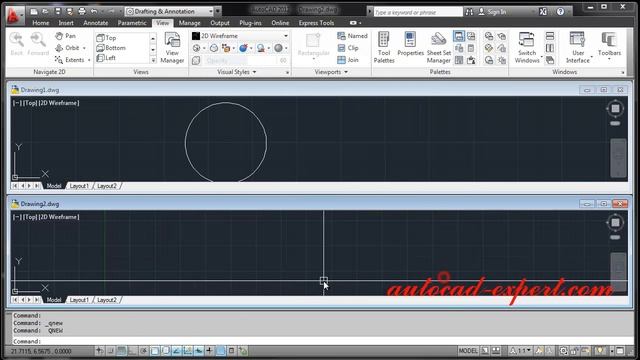Click the Switch Windows button
The width and height of the screenshot is (640, 360).
(x=527, y=48)
